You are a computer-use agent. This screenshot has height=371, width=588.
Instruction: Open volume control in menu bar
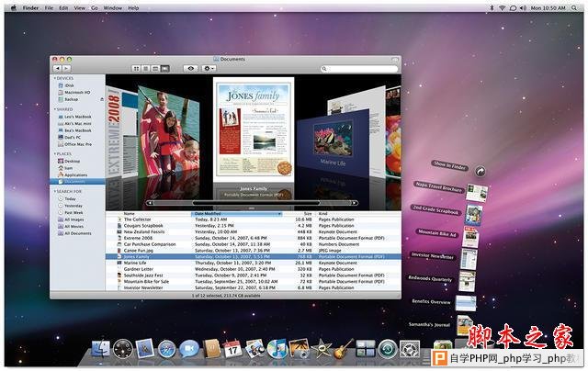(523, 8)
